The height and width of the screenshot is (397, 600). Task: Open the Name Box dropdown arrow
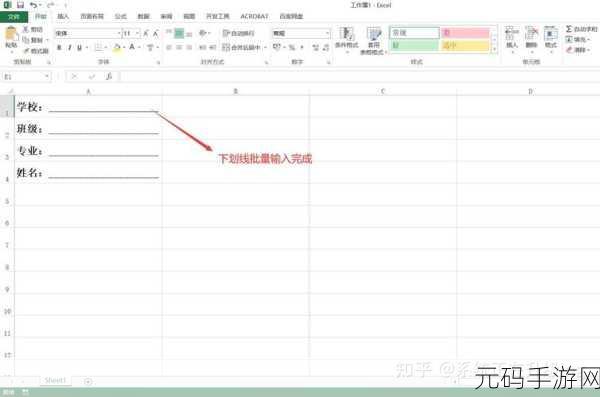coord(47,77)
